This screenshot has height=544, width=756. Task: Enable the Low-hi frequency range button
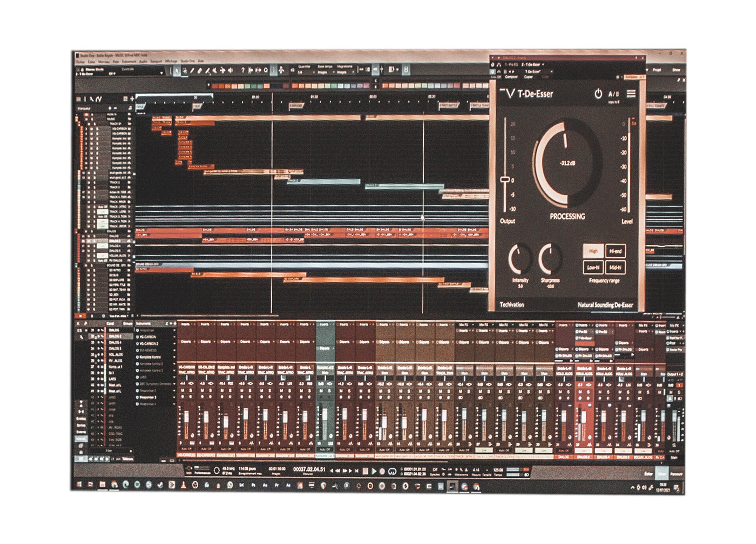pos(593,268)
